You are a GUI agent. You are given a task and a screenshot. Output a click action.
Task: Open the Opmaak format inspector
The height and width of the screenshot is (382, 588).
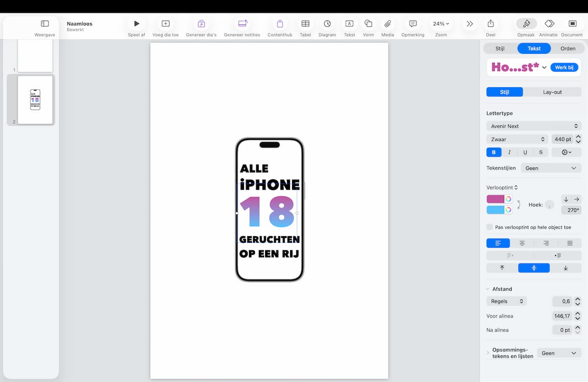coord(526,24)
